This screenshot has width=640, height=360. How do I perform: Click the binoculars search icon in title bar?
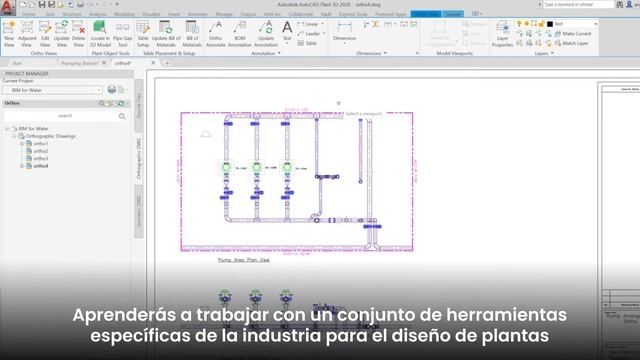coord(620,4)
